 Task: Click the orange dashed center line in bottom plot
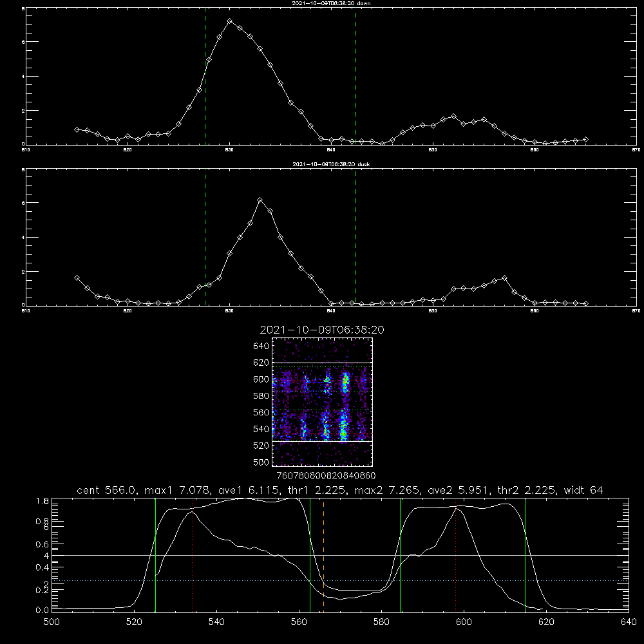tap(324, 555)
